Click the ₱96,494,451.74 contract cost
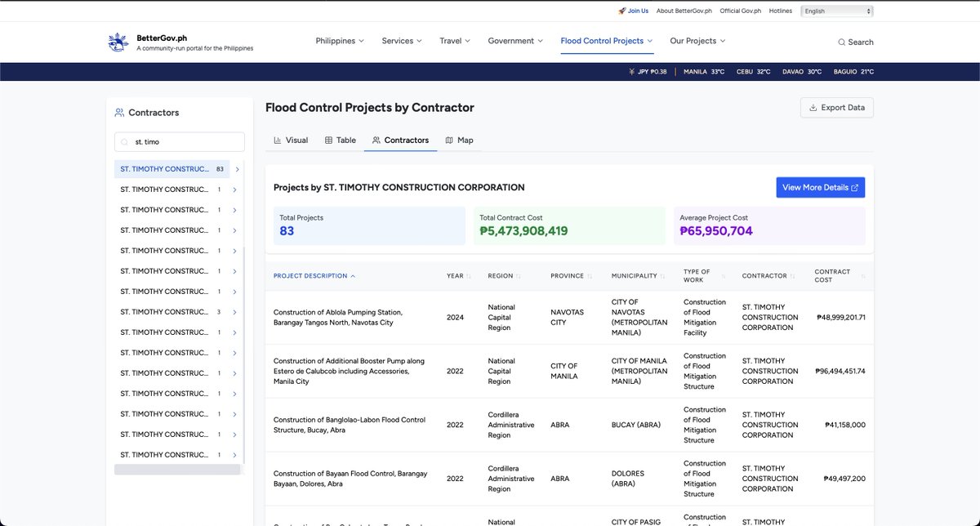This screenshot has width=980, height=526. click(x=841, y=371)
